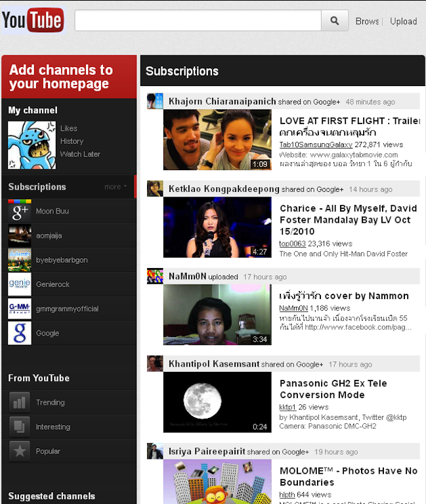The image size is (426, 504).
Task: Click the 19 hours ago timestamp
Action: tap(336, 452)
